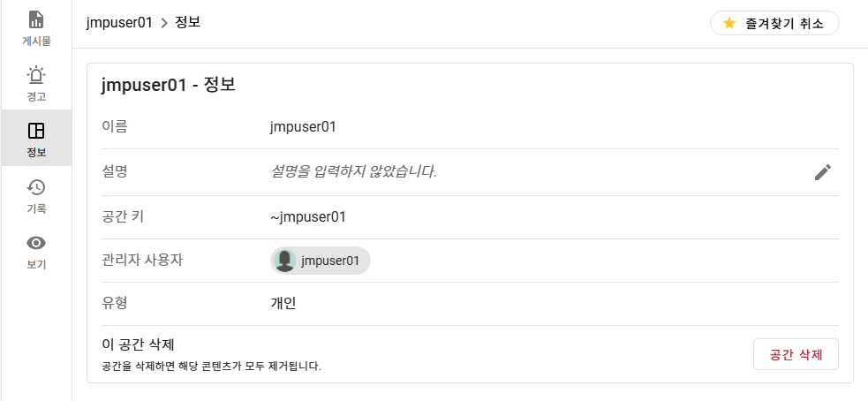The height and width of the screenshot is (401, 868).
Task: Click the pencil edit icon for 설명
Action: tap(823, 172)
